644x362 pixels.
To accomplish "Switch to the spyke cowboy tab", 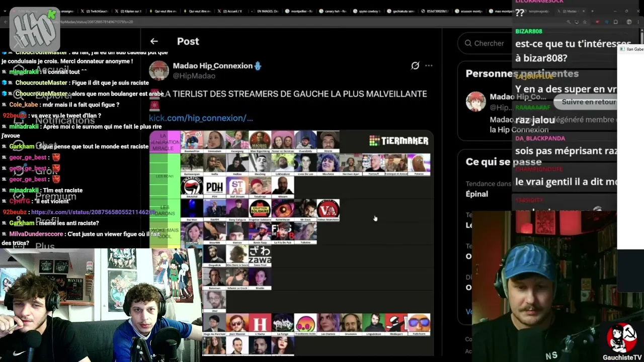I will (x=368, y=11).
